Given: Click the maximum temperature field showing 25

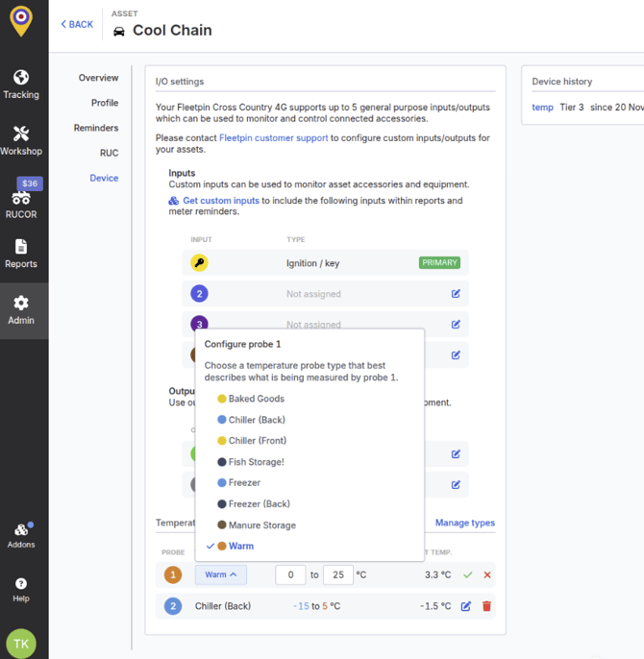Looking at the screenshot, I should [x=338, y=574].
